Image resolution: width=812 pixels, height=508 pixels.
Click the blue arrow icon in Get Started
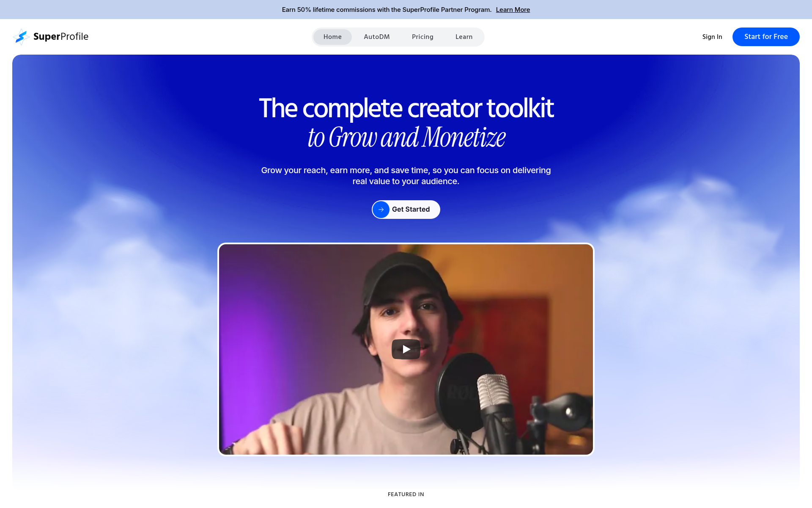pos(381,210)
